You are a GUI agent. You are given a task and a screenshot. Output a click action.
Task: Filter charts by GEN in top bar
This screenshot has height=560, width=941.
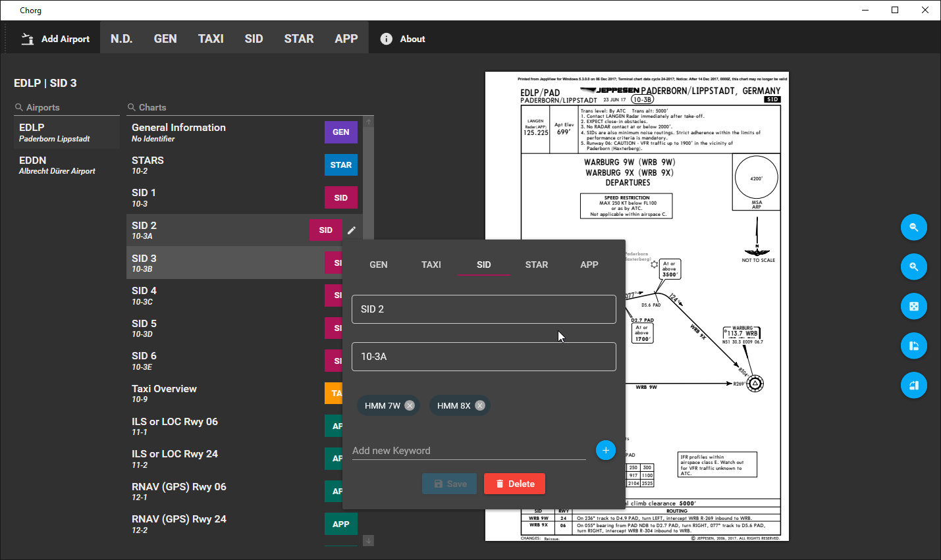(x=165, y=39)
